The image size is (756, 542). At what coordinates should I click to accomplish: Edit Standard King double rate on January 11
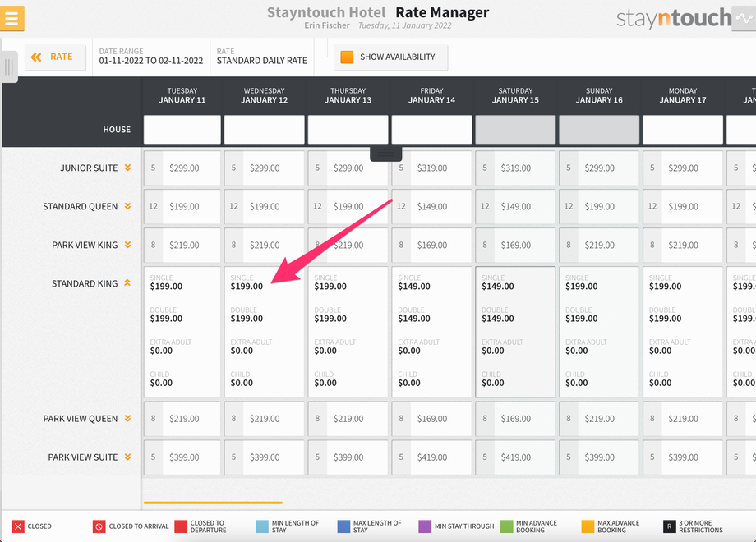tap(166, 319)
